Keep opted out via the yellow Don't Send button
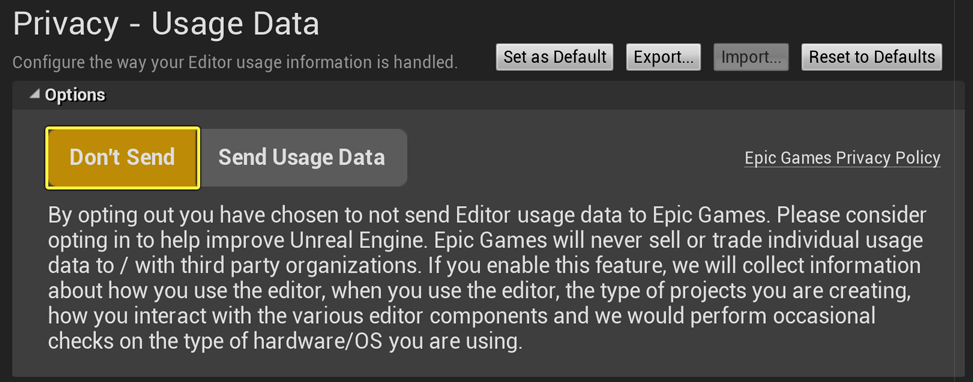Image resolution: width=973 pixels, height=382 pixels. pyautogui.click(x=122, y=158)
